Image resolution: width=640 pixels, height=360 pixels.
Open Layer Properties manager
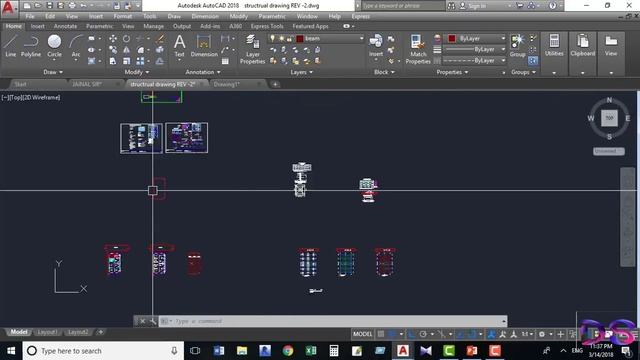click(253, 49)
